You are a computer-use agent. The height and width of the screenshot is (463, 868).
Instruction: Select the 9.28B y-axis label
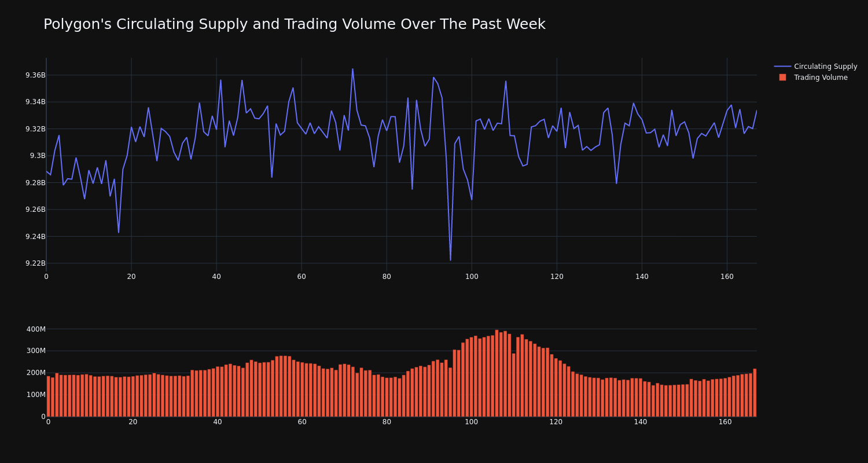click(x=35, y=183)
